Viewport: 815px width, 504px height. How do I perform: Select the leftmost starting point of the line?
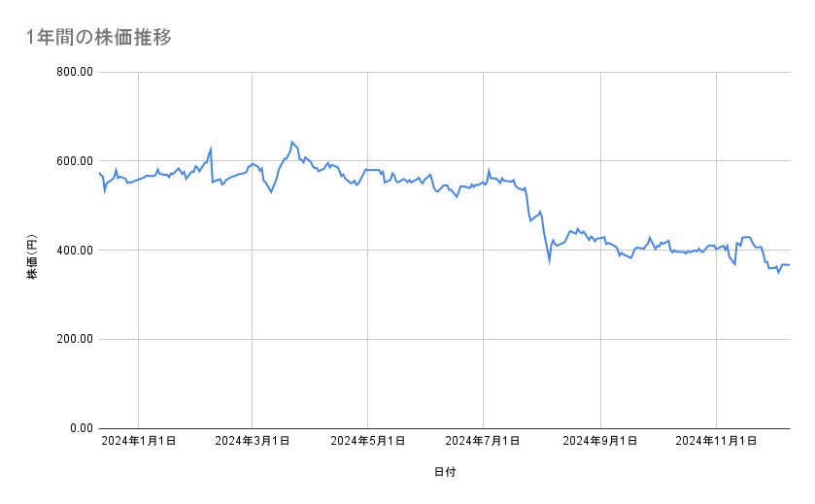point(99,172)
